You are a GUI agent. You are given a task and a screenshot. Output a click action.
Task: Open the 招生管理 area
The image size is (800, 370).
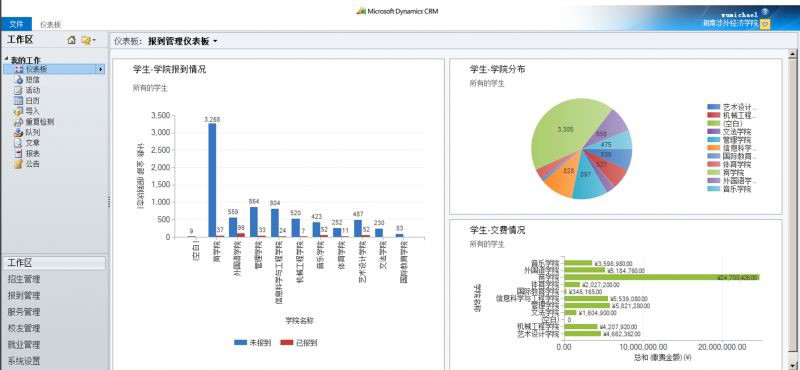tap(24, 279)
